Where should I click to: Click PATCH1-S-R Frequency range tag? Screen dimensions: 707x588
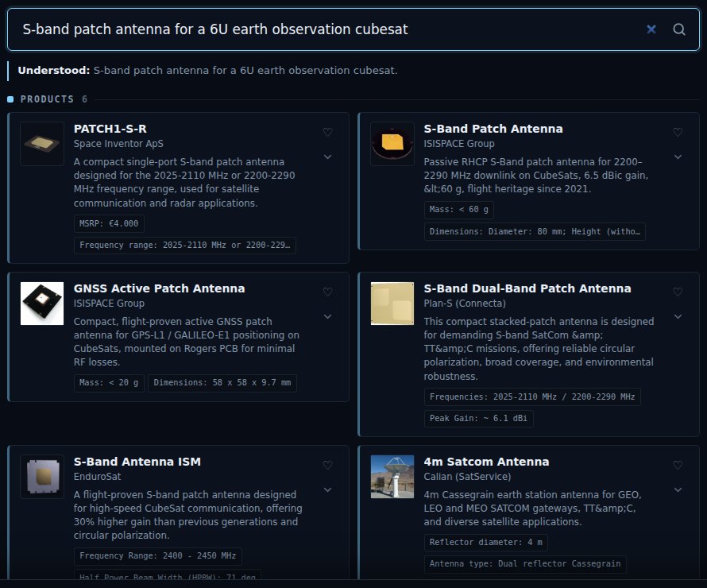click(185, 246)
